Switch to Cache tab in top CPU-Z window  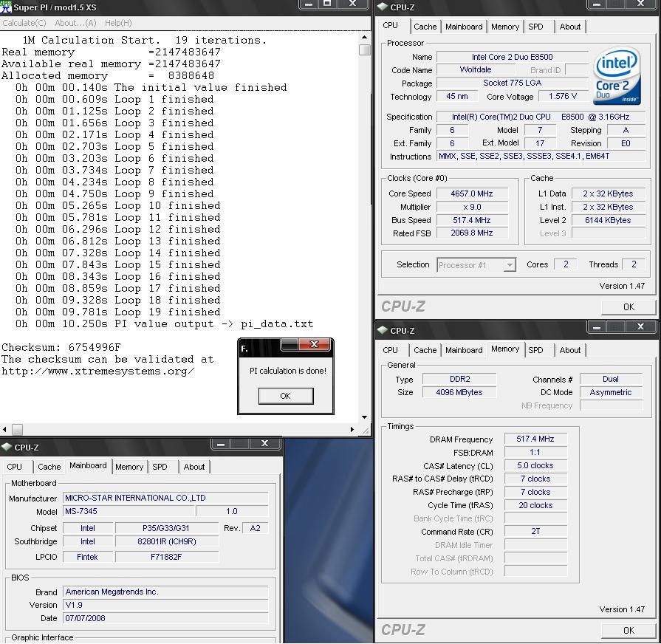pyautogui.click(x=425, y=27)
